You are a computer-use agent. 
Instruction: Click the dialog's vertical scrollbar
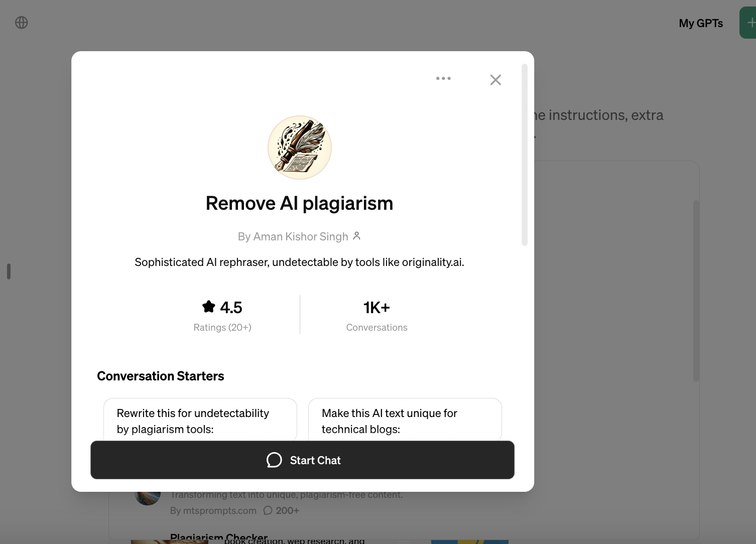525,155
